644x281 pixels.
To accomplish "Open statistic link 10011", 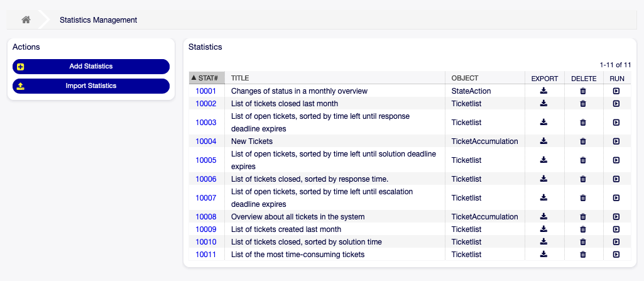I will click(206, 255).
